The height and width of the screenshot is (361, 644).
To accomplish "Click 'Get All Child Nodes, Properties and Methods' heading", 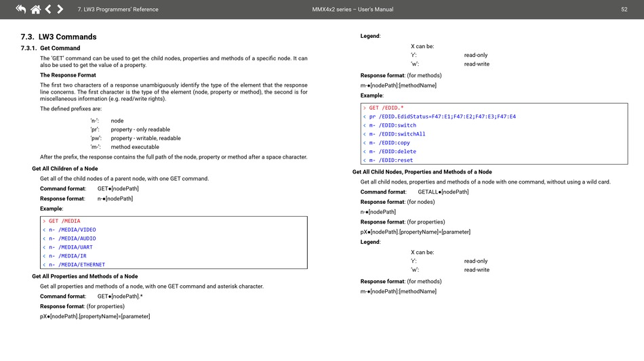I will click(422, 172).
